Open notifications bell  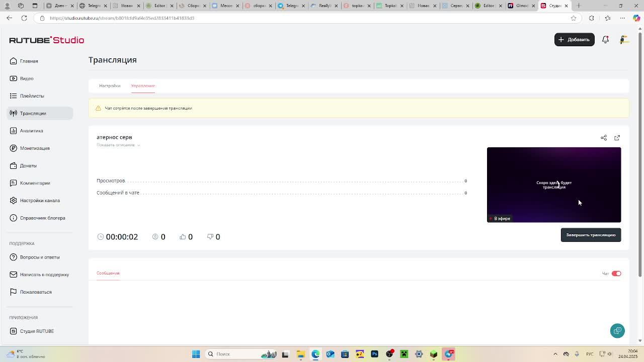tap(605, 39)
